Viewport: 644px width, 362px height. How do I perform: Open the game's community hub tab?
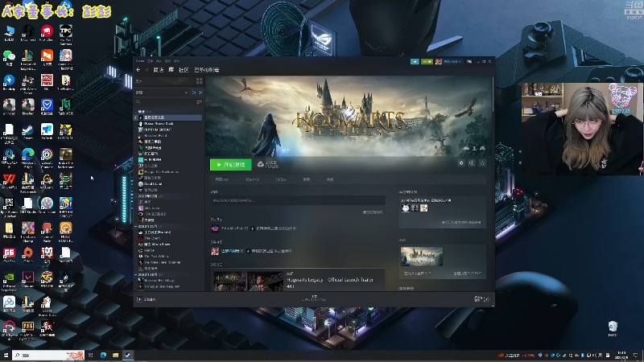coord(253,179)
